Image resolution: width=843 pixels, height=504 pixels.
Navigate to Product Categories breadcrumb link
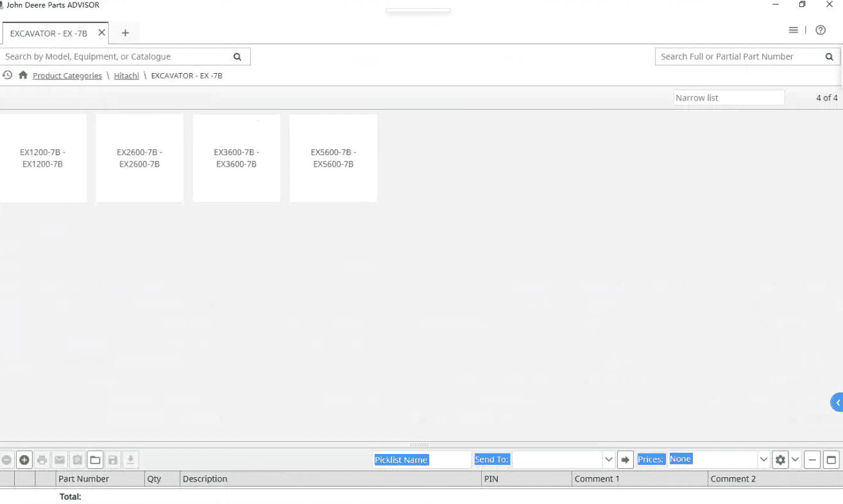(x=67, y=76)
